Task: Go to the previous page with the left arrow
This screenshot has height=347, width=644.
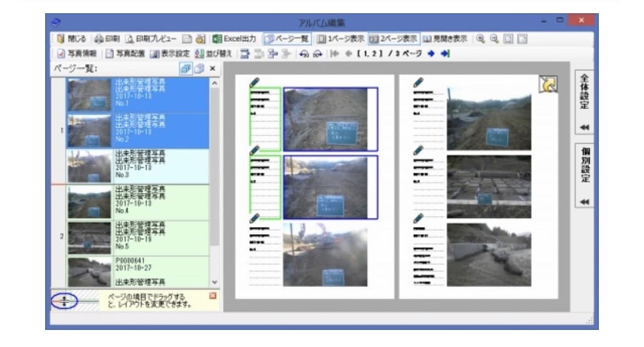Action: (349, 54)
